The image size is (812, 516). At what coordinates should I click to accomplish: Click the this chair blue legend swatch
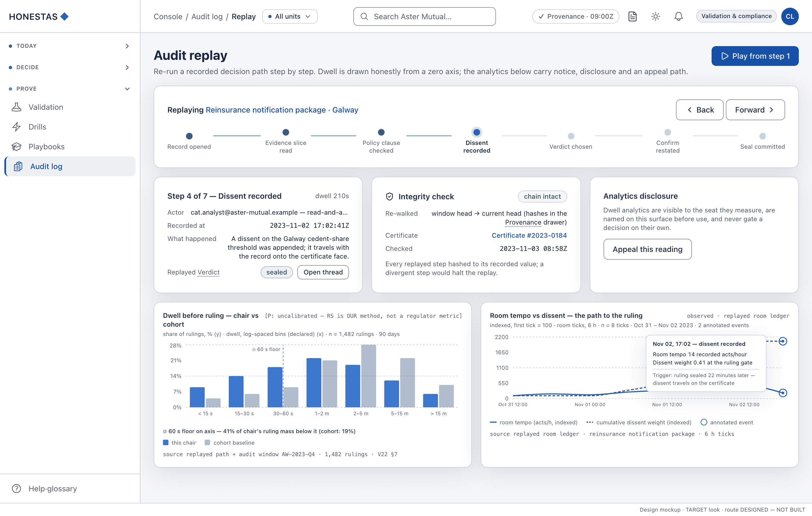166,442
